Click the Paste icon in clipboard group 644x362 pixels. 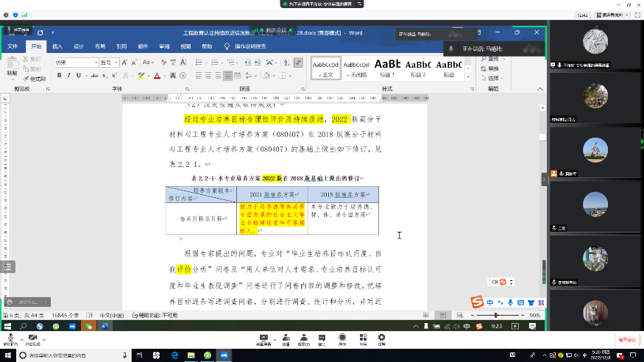(x=12, y=65)
